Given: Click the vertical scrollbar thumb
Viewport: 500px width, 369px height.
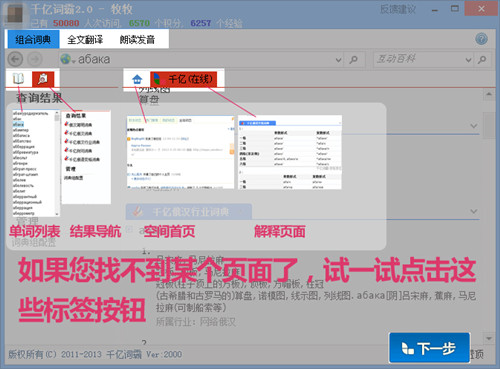Looking at the screenshot, I should [x=489, y=125].
